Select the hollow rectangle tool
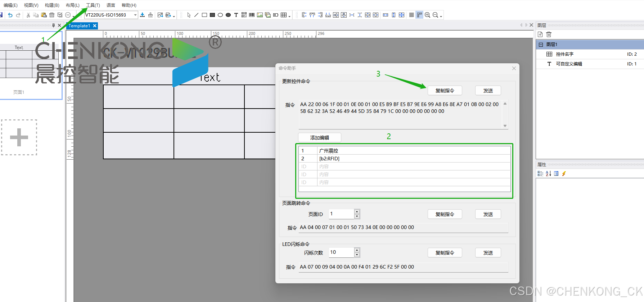 (204, 15)
